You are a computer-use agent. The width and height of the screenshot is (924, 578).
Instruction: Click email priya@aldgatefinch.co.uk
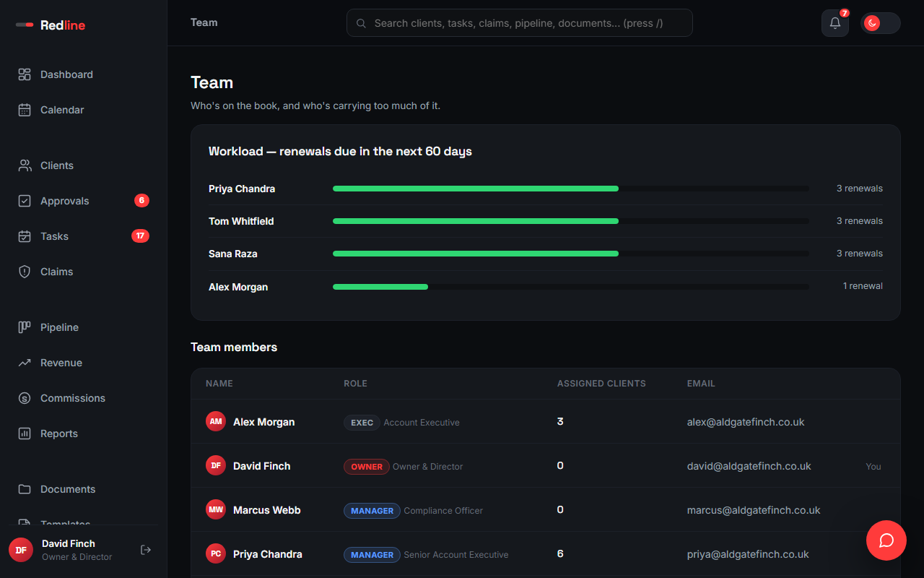[x=748, y=554]
